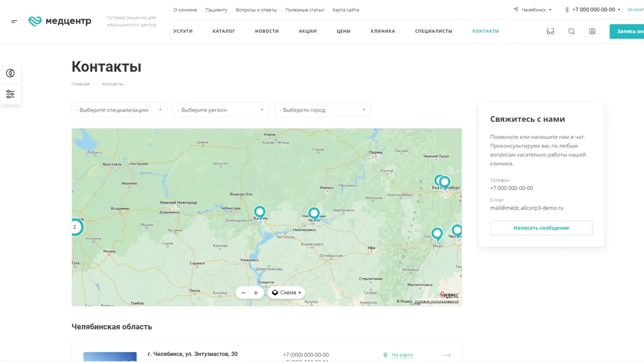The height and width of the screenshot is (362, 644).
Task: Click the cluster marker labeled 2
Action: pyautogui.click(x=75, y=227)
